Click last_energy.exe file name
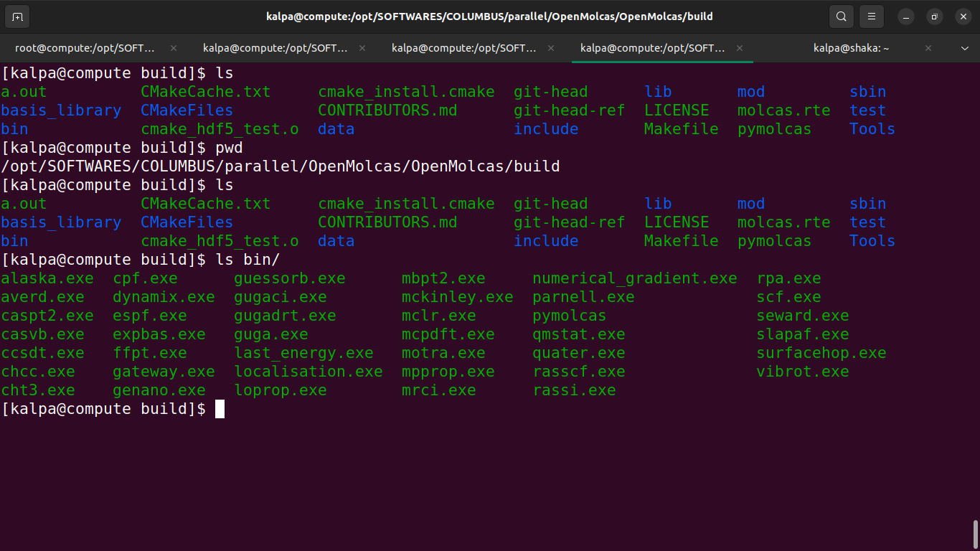 click(304, 353)
